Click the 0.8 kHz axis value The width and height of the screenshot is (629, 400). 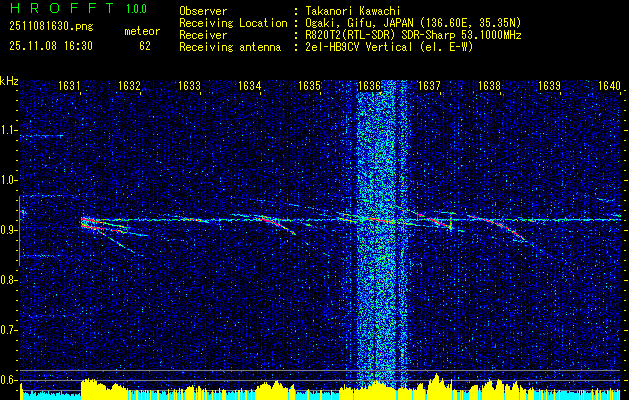click(x=9, y=280)
